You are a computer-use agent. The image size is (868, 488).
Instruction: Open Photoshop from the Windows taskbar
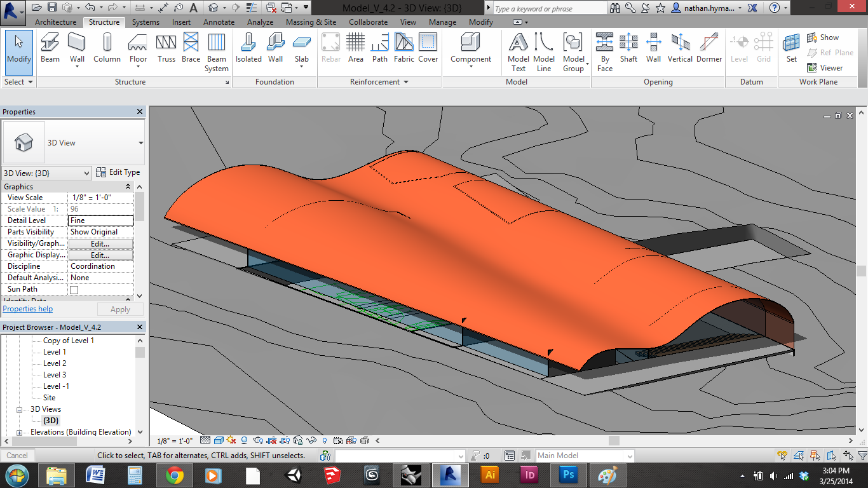point(567,475)
